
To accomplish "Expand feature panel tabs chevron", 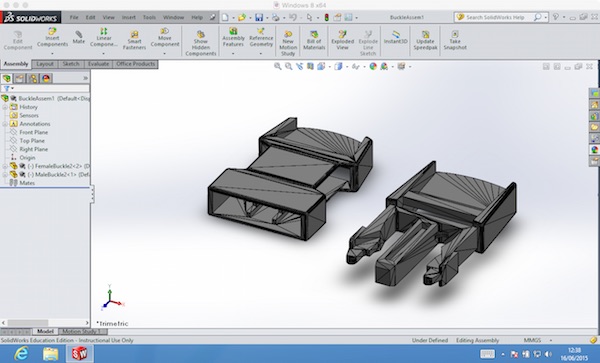I will coord(85,78).
